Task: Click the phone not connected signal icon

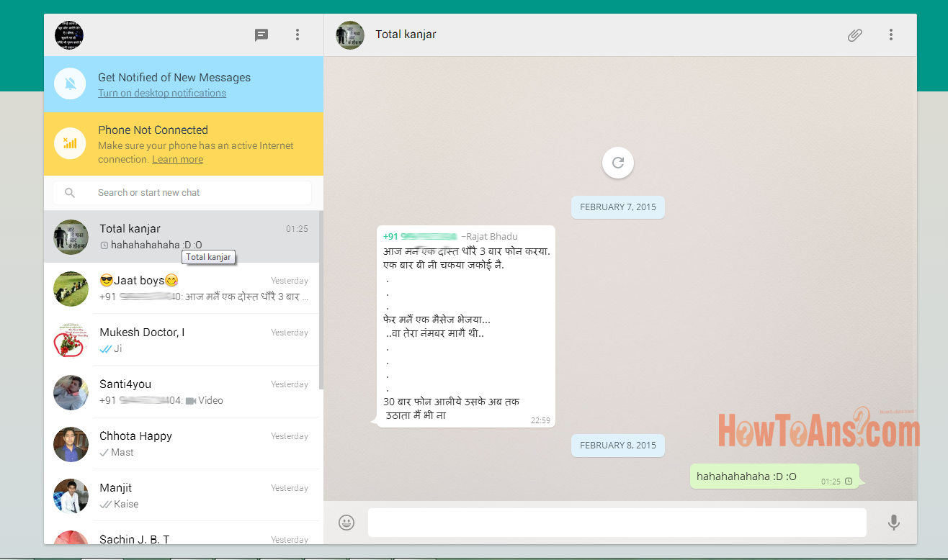Action: (x=70, y=143)
